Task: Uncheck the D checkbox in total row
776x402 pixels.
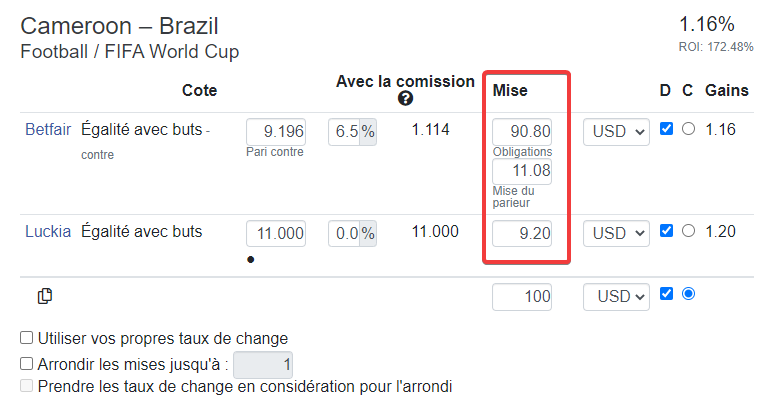Action: point(666,294)
